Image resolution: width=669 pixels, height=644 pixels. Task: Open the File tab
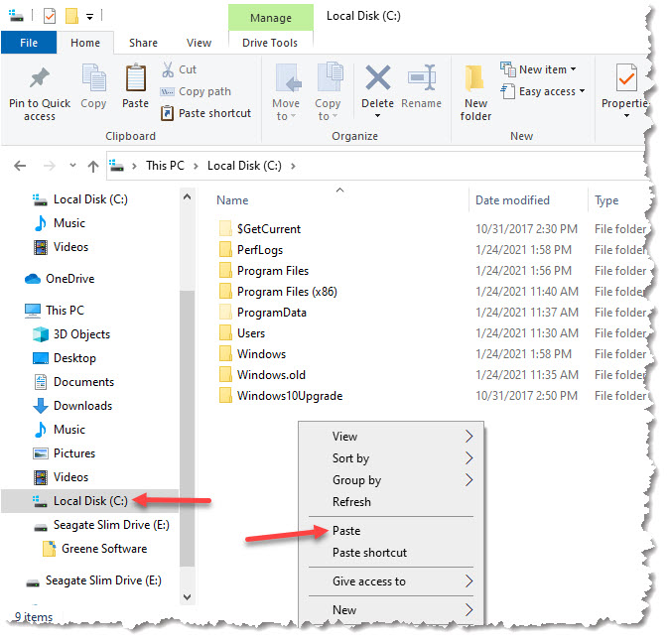pos(29,43)
